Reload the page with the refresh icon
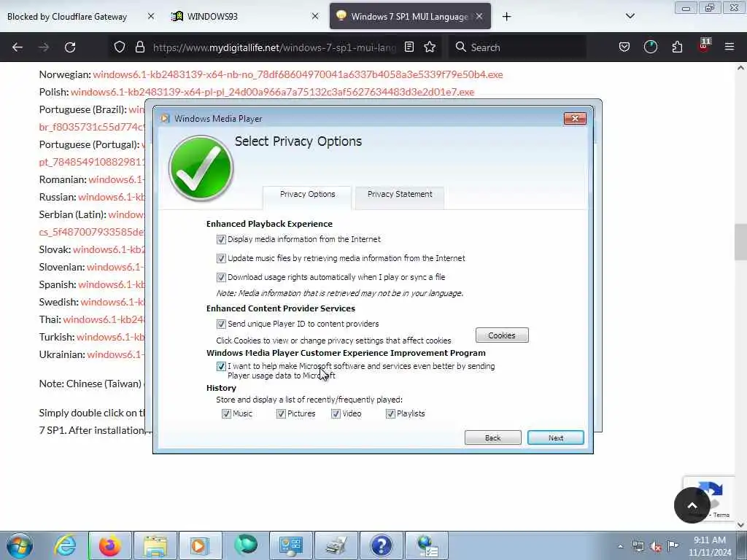 70,47
